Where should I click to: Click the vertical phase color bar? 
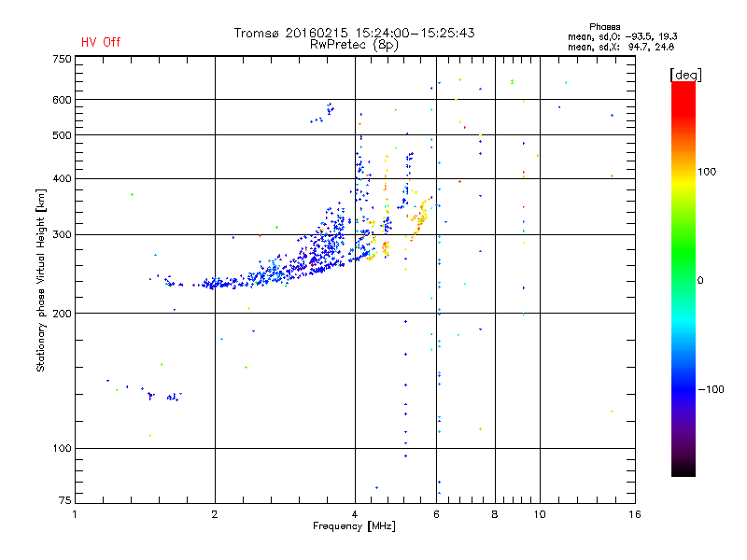point(684,278)
